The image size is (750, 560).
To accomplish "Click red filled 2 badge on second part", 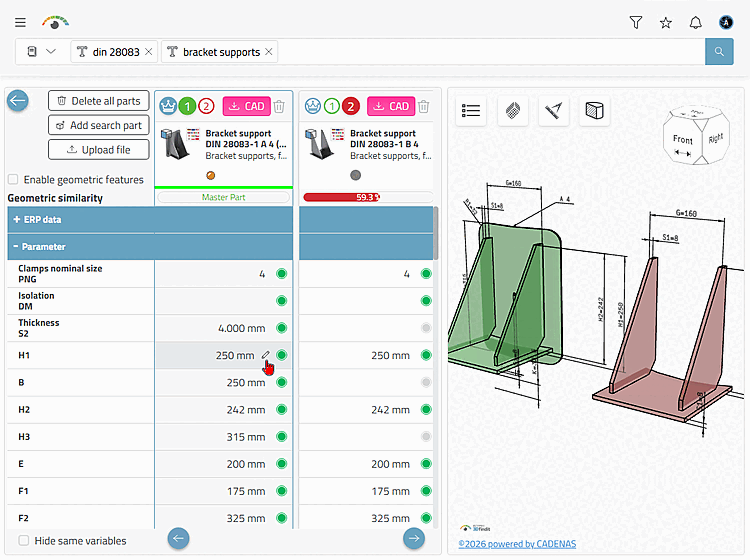I will tap(351, 106).
